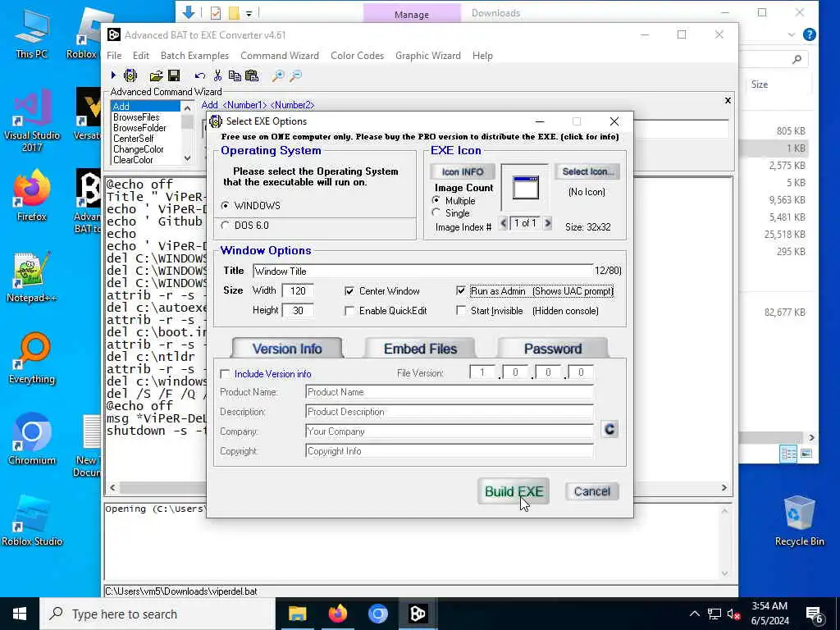Open the Edit menu
The height and width of the screenshot is (630, 840).
(141, 56)
